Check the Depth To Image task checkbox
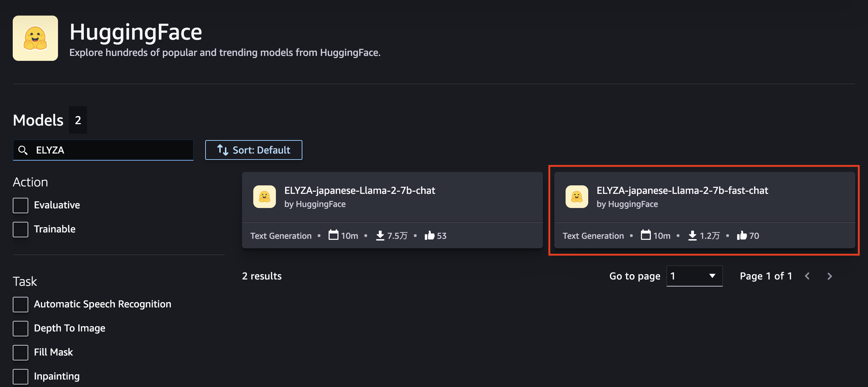 click(21, 329)
